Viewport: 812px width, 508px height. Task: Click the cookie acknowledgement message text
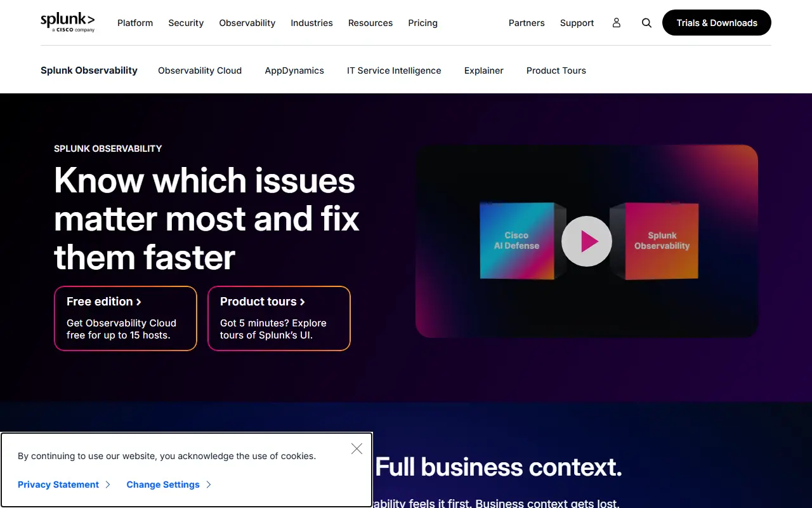[x=167, y=456]
